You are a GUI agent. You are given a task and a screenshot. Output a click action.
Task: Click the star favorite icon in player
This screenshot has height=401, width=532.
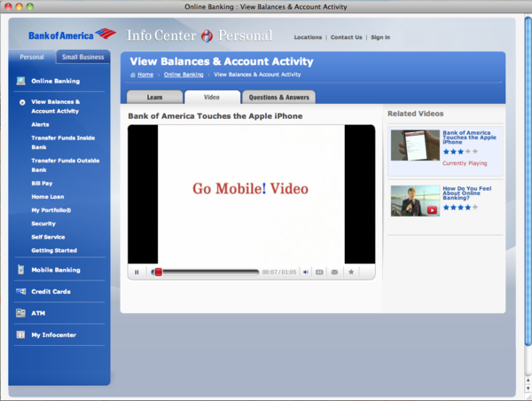[x=351, y=272]
